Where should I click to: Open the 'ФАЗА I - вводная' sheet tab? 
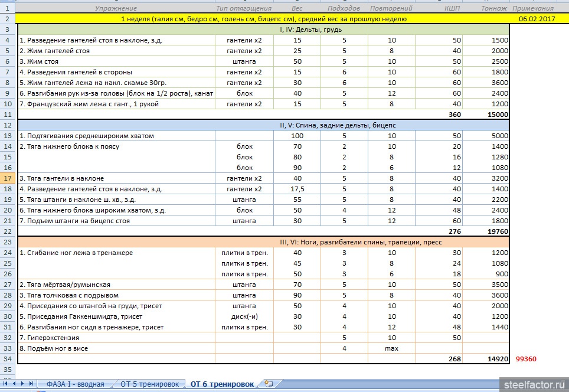[75, 384]
